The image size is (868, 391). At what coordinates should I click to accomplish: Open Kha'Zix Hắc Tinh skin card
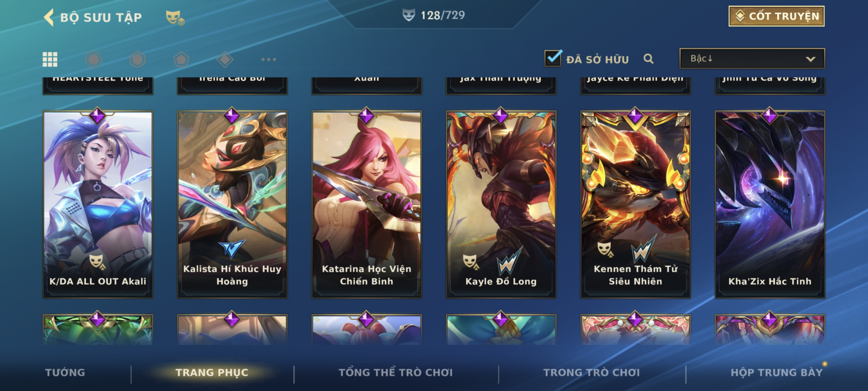click(770, 204)
